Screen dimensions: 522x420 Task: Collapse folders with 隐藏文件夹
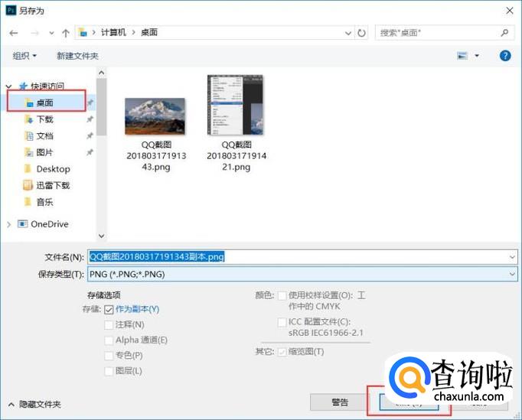(x=34, y=405)
